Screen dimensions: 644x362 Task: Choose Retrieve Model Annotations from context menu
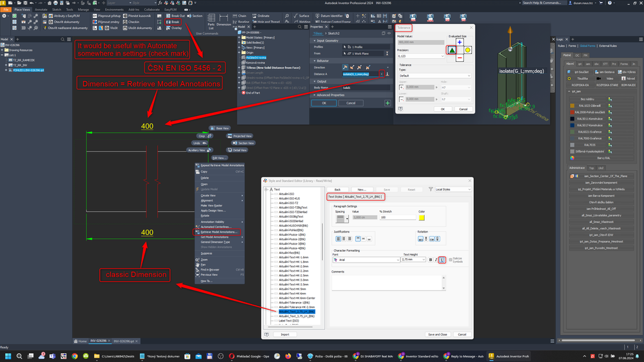tap(219, 232)
